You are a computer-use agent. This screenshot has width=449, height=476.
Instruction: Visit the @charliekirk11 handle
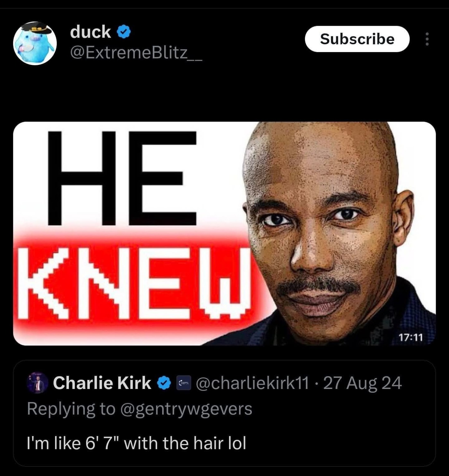tap(252, 383)
